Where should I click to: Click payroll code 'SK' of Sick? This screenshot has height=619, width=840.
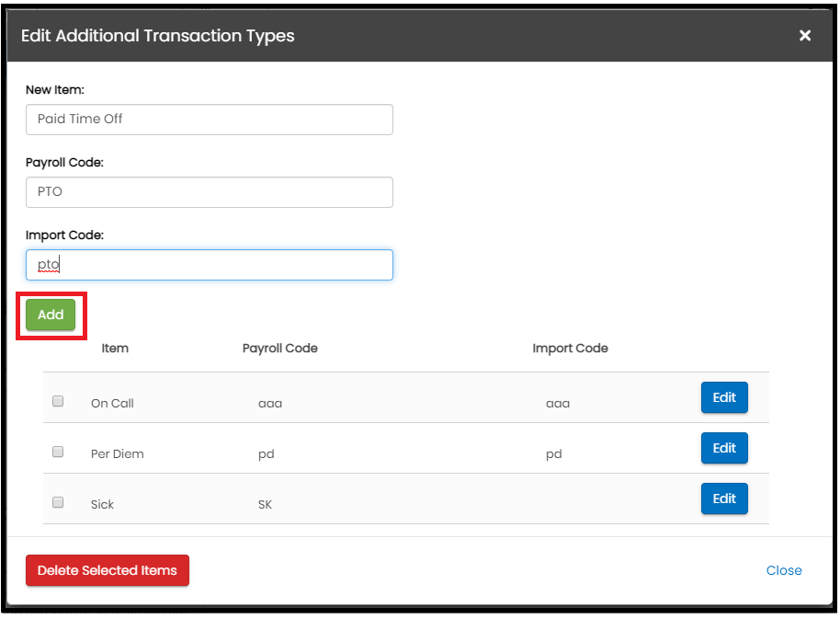tap(265, 504)
